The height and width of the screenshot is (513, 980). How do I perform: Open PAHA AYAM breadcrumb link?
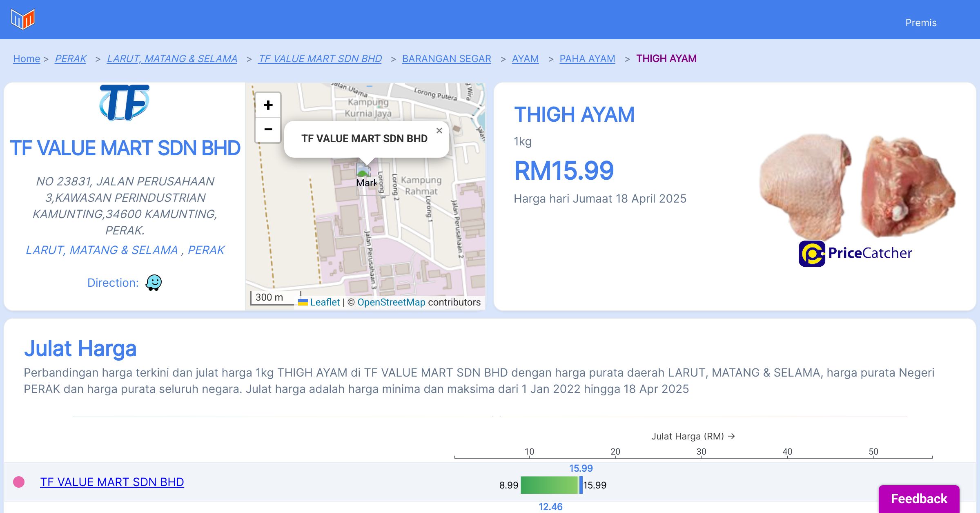point(587,59)
